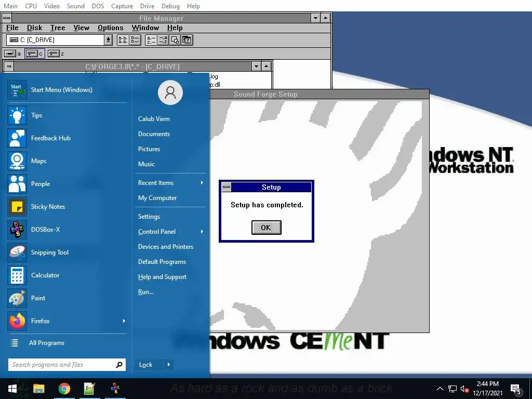
Task: Sort by name a-z toolbar icon
Action: pos(151,40)
